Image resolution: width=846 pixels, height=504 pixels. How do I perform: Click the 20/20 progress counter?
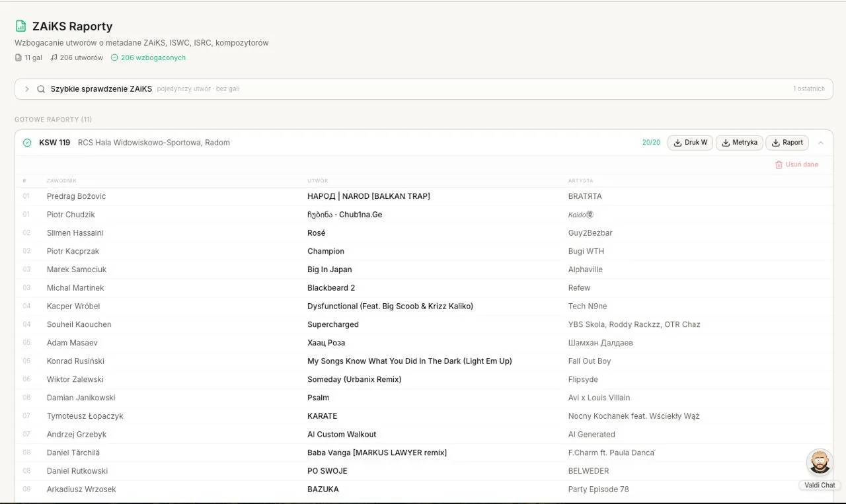click(651, 143)
